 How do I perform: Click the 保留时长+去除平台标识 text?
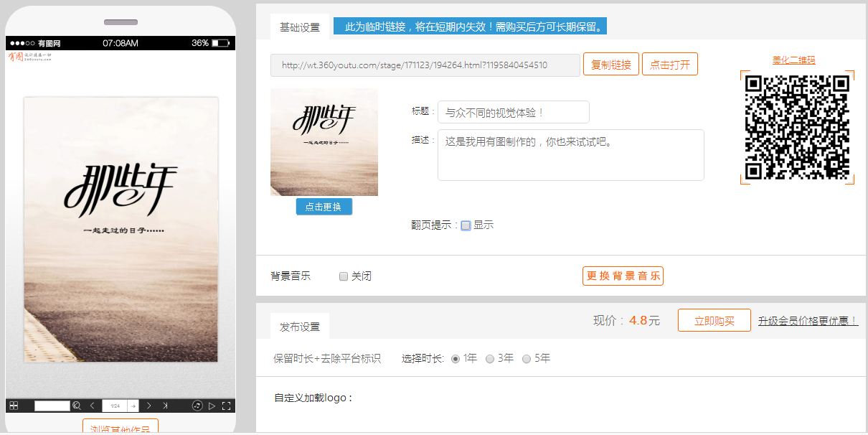(327, 359)
